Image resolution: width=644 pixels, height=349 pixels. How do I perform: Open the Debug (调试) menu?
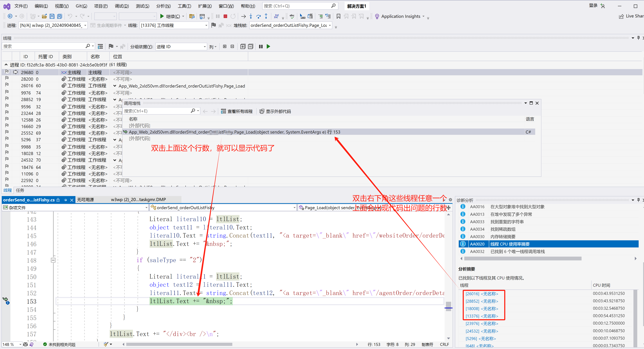click(122, 6)
